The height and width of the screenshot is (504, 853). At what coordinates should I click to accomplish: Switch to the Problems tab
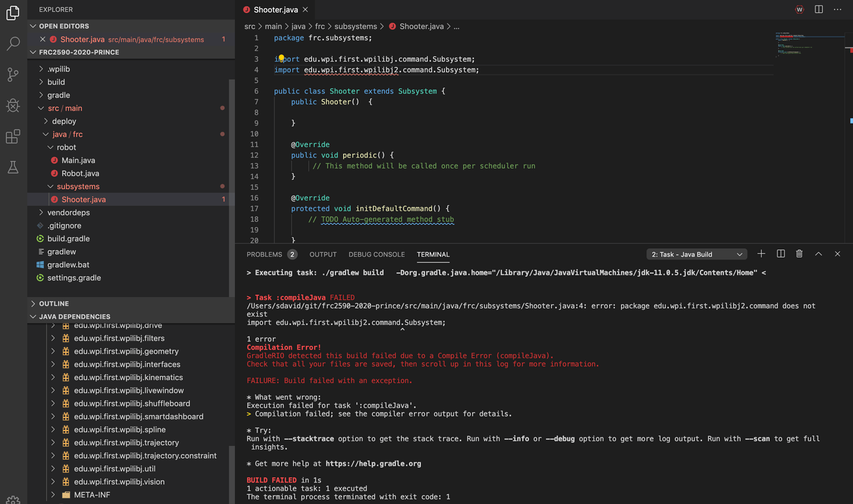coord(265,254)
